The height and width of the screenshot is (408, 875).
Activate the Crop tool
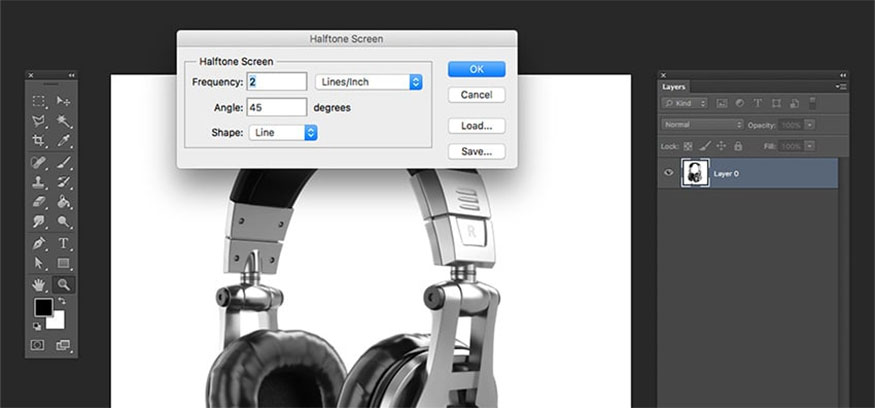tap(39, 141)
